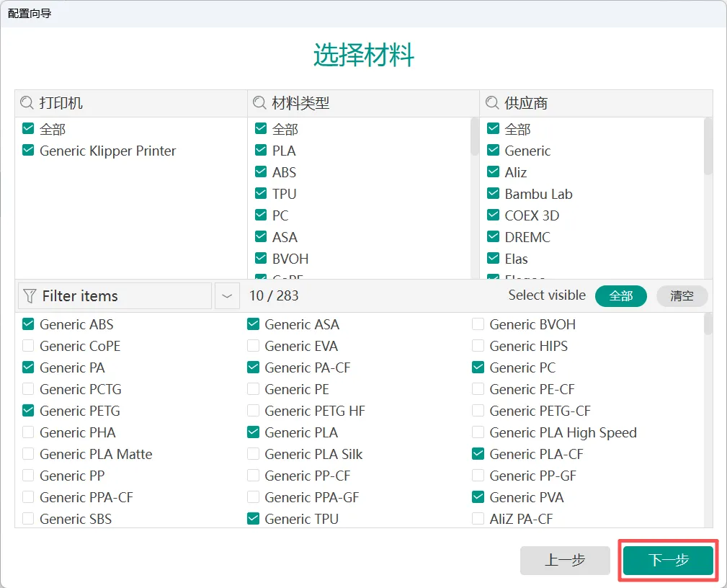
Task: Uncheck Generic PLA-CF filament
Action: pyautogui.click(x=478, y=453)
